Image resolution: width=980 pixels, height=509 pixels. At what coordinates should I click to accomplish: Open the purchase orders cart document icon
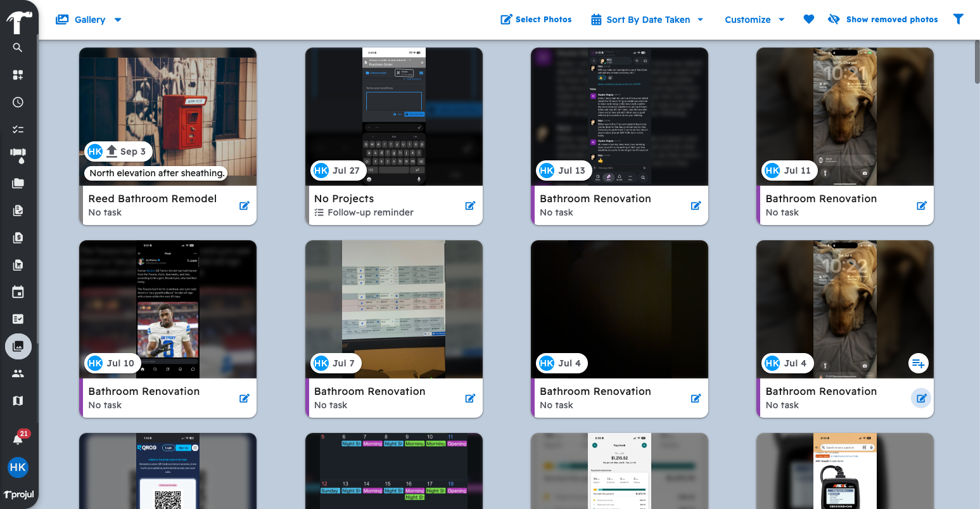click(18, 265)
